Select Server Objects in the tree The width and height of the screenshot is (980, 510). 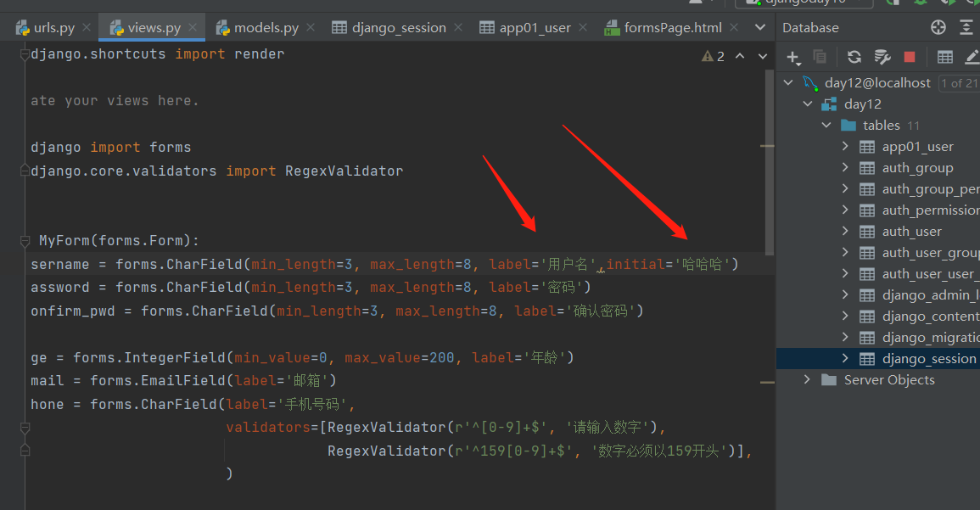[888, 380]
